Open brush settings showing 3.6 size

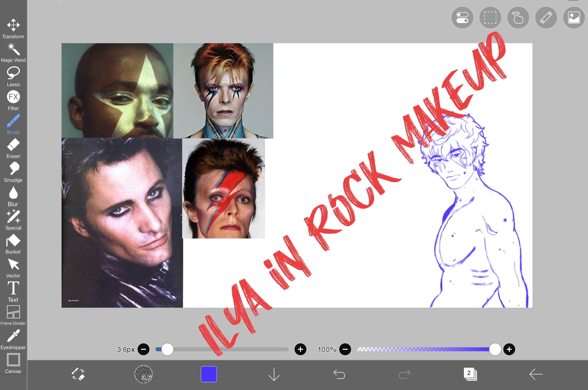(x=144, y=374)
